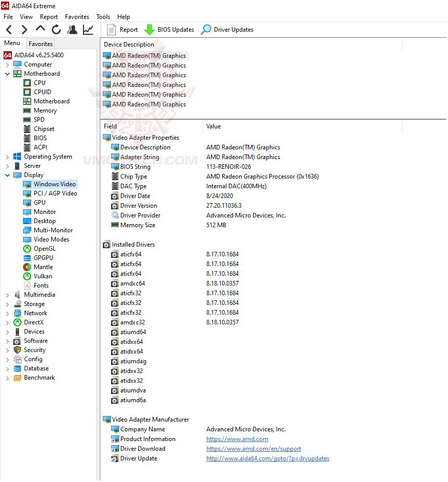Select the Desktop item icon
This screenshot has width=448, height=482.
(x=27, y=222)
